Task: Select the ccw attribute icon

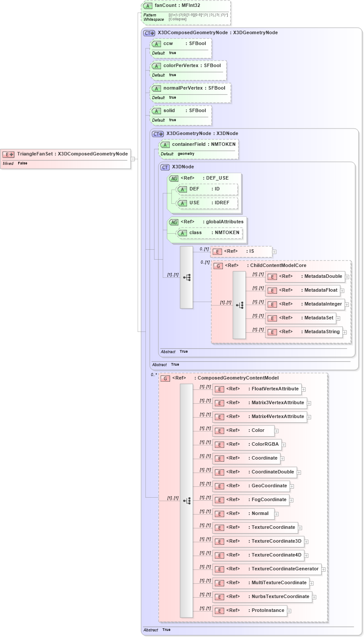Action: pyautogui.click(x=156, y=44)
